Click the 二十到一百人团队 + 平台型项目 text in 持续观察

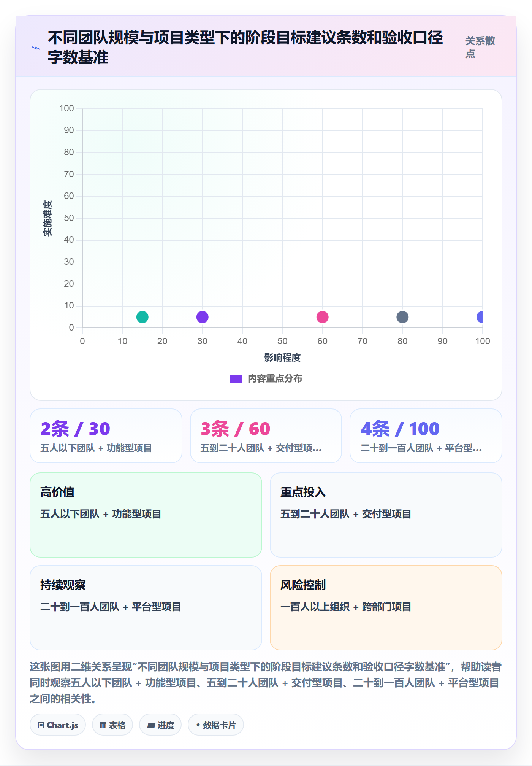click(x=111, y=607)
